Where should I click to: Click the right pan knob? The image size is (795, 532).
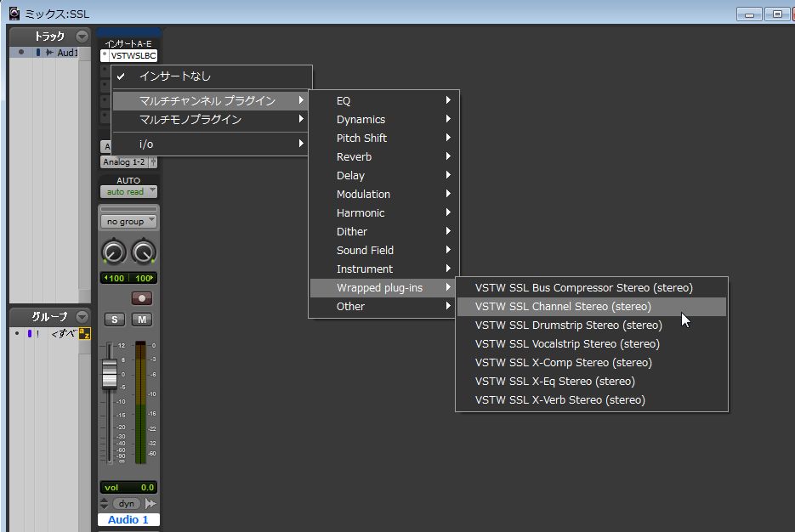[x=144, y=252]
